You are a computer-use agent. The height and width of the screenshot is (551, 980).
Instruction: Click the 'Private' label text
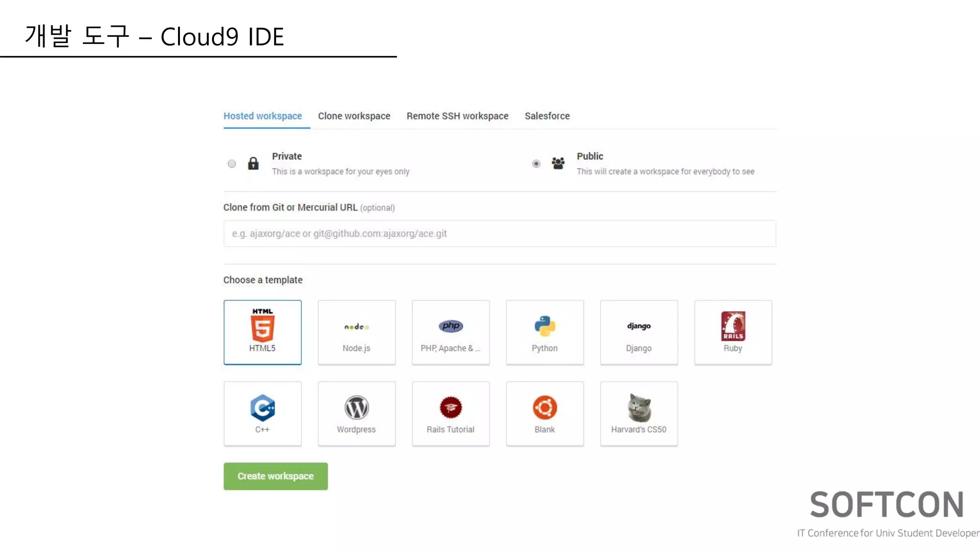point(287,156)
